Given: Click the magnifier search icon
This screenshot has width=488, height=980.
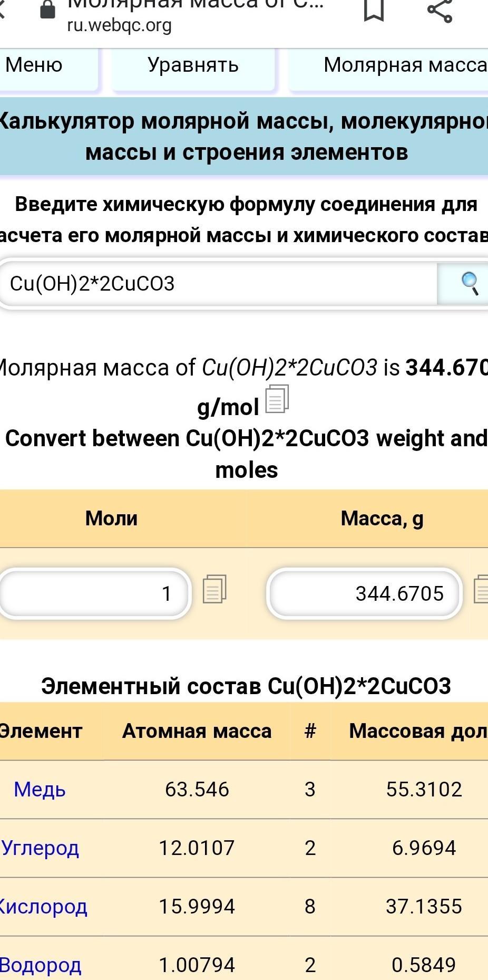Looking at the screenshot, I should (468, 284).
